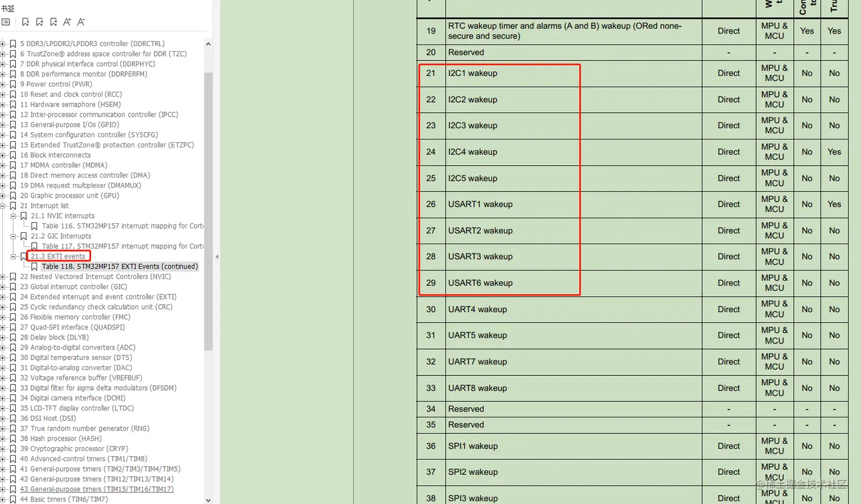Viewport: 861px width, 504px height.
Task: Open bookmark 6 TrustZone address space controller
Action: [103, 54]
